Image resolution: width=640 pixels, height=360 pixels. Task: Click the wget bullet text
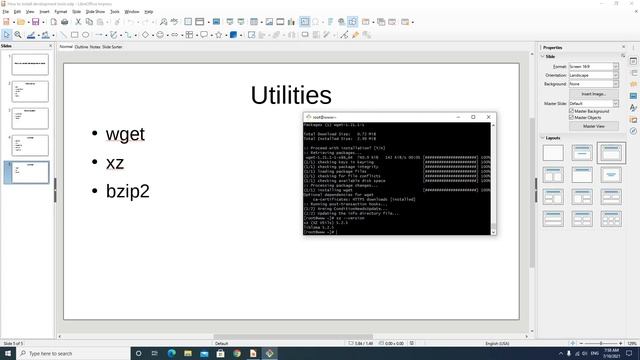point(125,134)
